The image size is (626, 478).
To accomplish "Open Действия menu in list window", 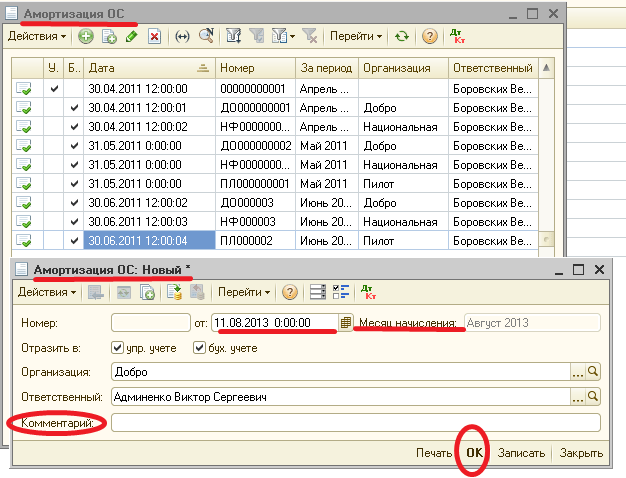I will point(37,36).
